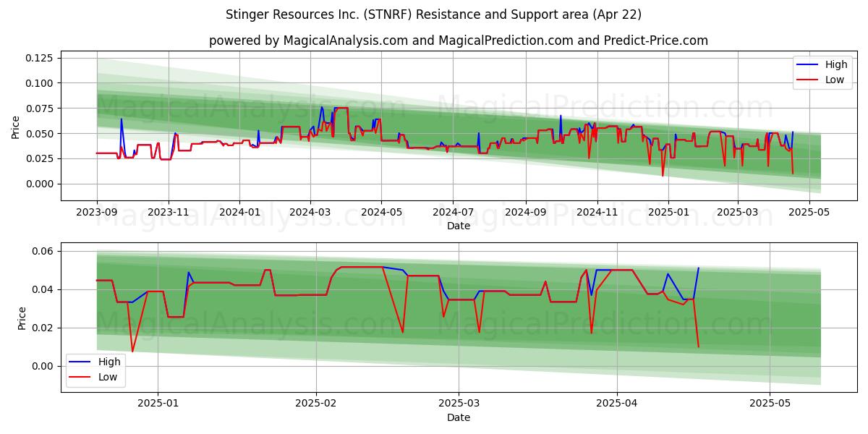Click the '2025-05' tick label on top chart
Image resolution: width=868 pixels, height=434 pixels.
point(808,212)
